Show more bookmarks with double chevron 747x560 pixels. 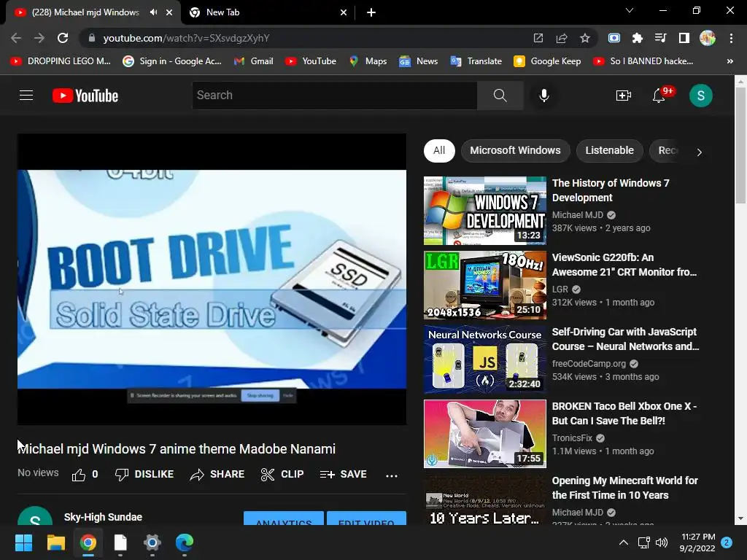[729, 61]
